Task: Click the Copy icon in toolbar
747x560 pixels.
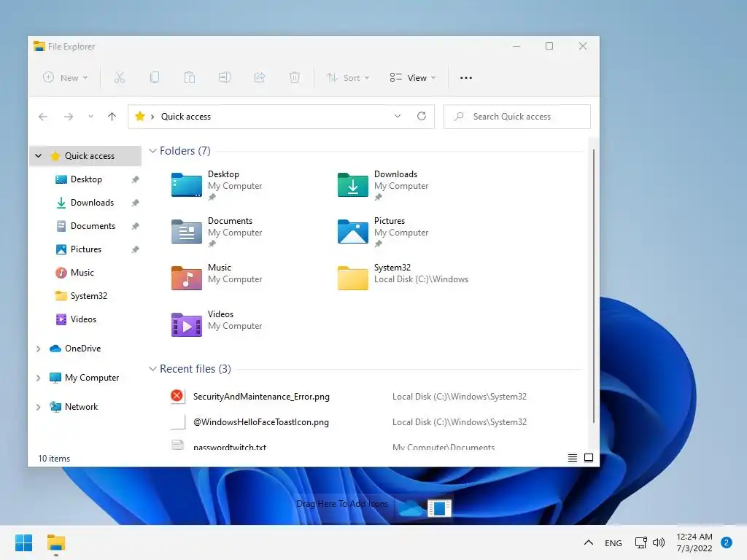Action: (x=155, y=77)
